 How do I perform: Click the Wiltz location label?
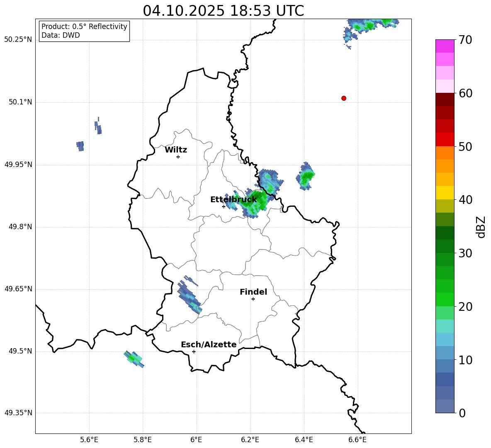pyautogui.click(x=176, y=150)
